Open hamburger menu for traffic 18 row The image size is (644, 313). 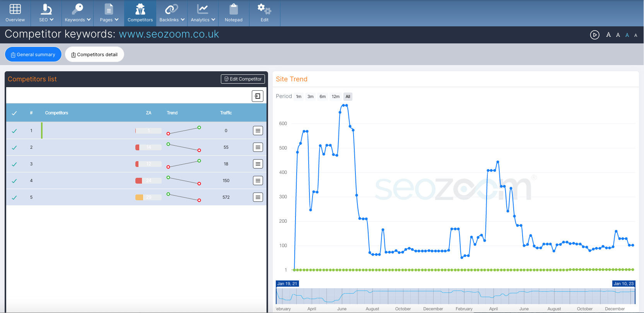point(258,164)
